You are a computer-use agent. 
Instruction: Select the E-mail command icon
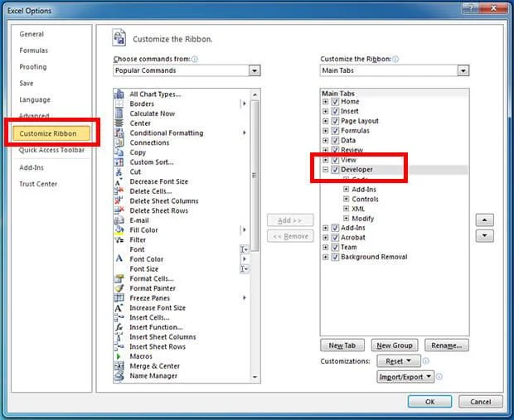point(119,220)
